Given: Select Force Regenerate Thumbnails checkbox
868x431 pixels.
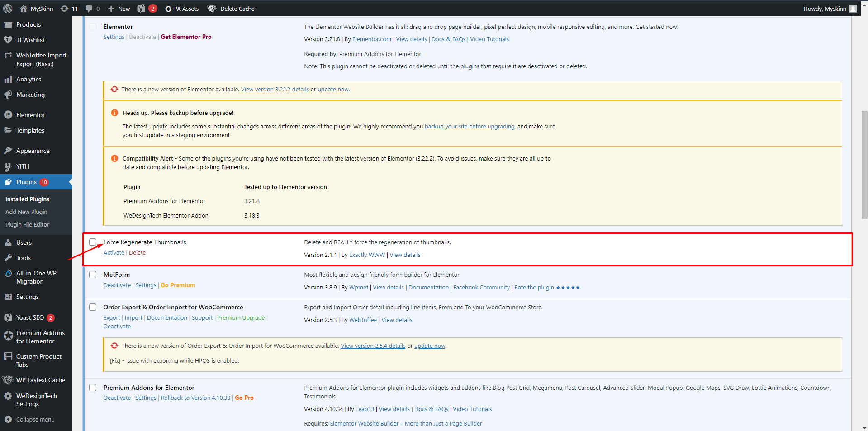Looking at the screenshot, I should [93, 242].
